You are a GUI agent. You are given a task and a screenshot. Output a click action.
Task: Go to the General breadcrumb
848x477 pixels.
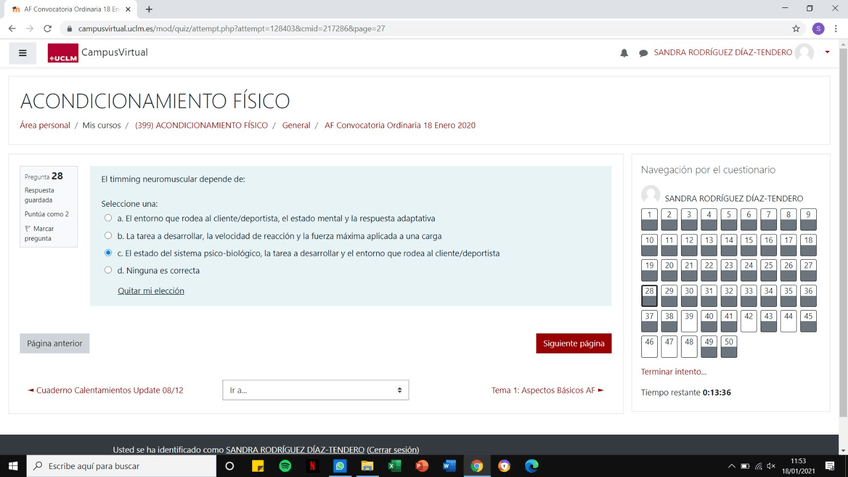pos(296,126)
